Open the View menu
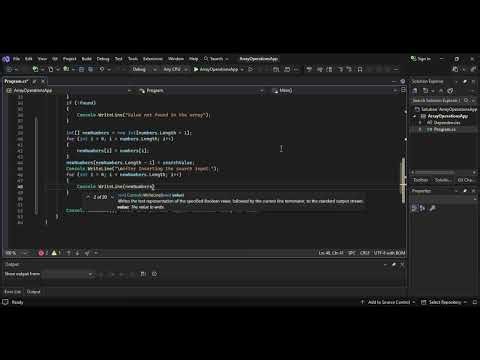 (x=42, y=59)
